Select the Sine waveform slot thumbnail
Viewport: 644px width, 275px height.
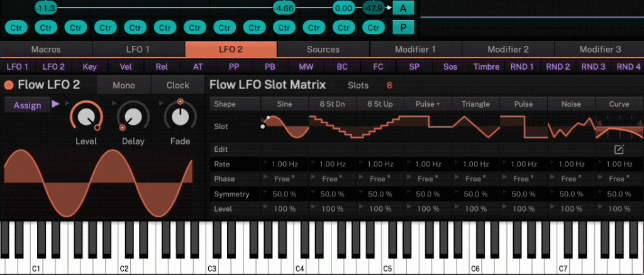click(x=284, y=127)
